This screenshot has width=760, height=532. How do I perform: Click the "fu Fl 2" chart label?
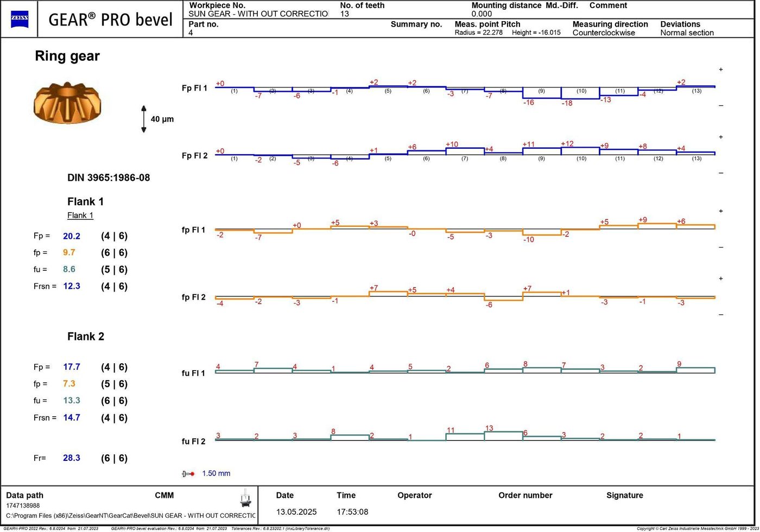[194, 441]
